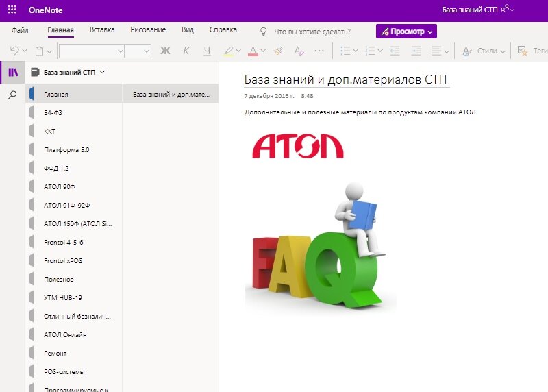Click the search magnifier icon

click(12, 95)
